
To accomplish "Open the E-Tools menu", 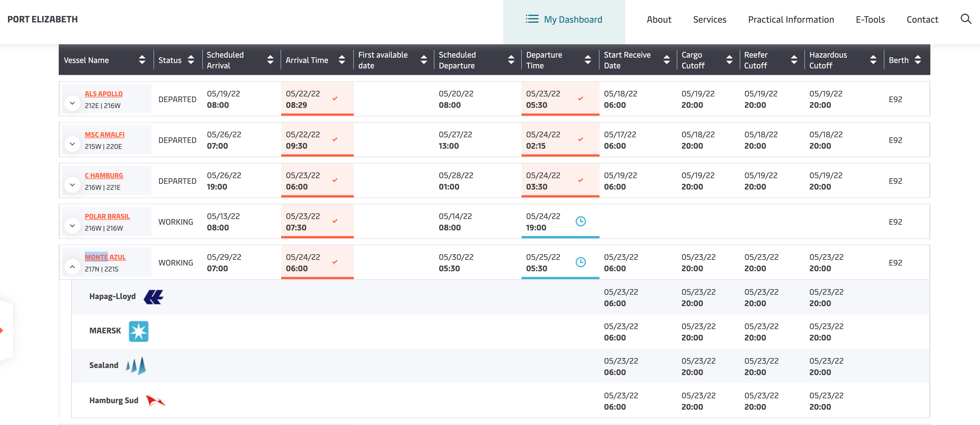I will coord(870,19).
